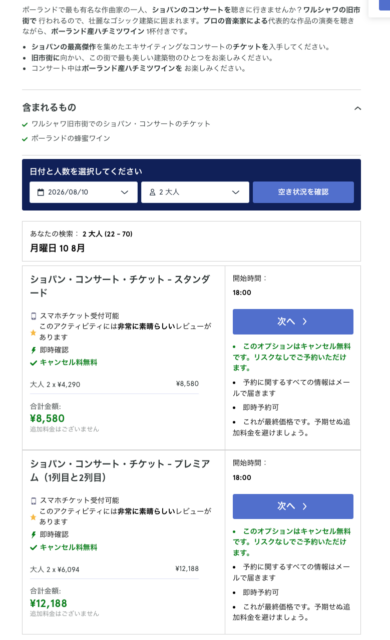
Task: Click the 日付と人数を選択してください heading
Action: point(86,171)
